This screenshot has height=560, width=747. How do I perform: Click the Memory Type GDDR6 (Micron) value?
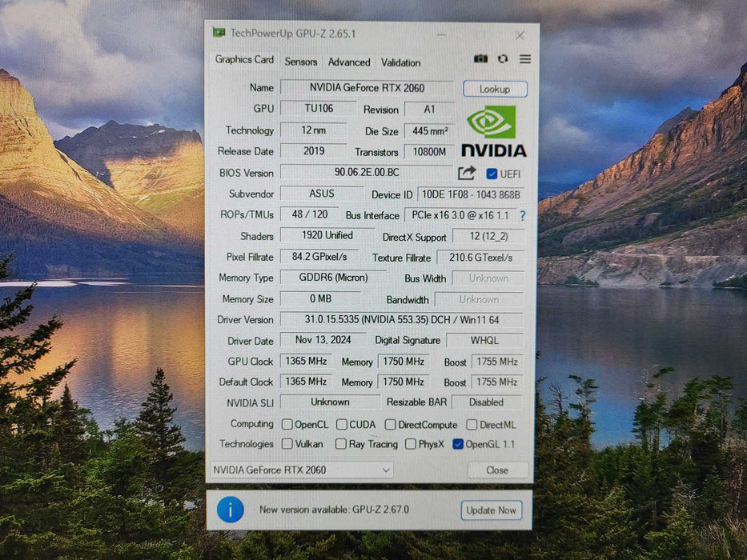(333, 277)
